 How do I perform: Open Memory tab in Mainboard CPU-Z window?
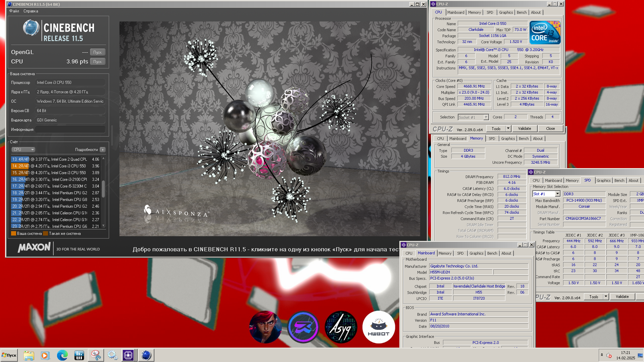click(445, 253)
